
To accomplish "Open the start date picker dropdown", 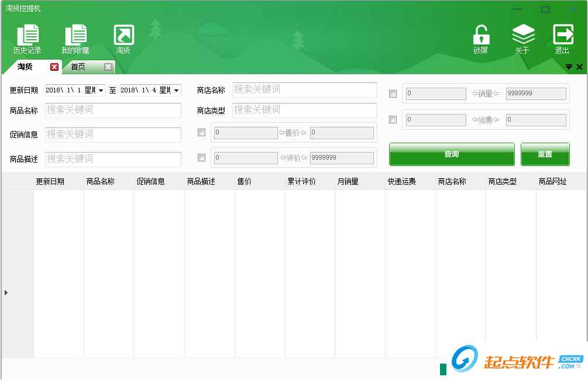I will (101, 90).
